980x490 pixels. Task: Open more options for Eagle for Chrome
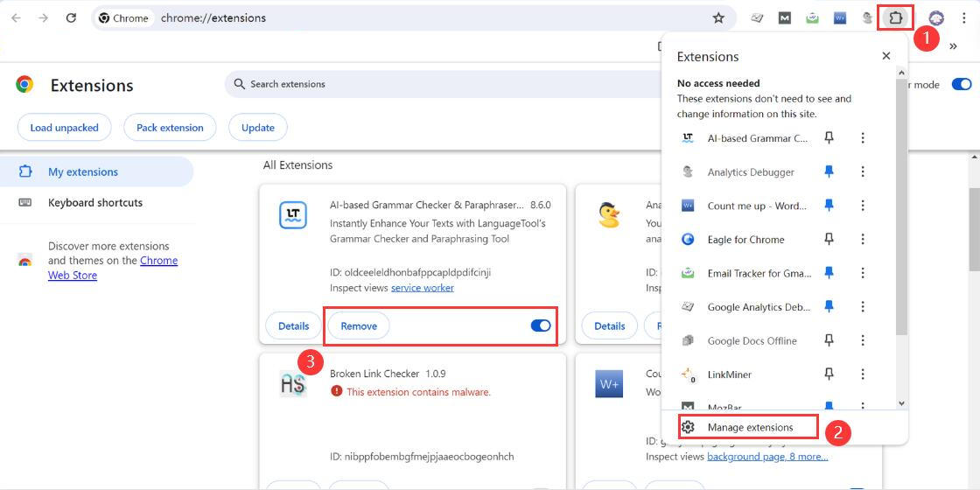[x=863, y=240]
